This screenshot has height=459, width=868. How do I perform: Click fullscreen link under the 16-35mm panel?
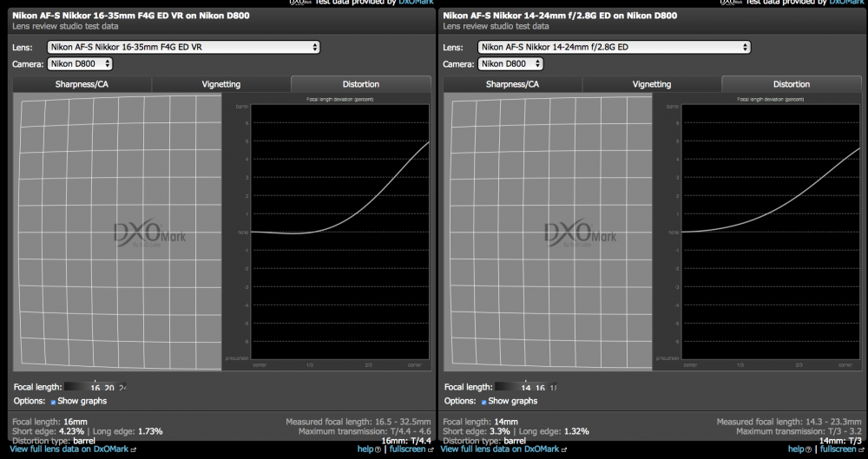coord(408,449)
